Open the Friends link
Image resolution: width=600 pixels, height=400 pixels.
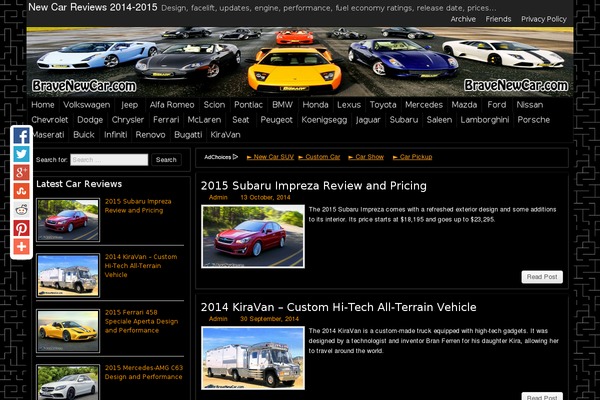click(x=498, y=19)
